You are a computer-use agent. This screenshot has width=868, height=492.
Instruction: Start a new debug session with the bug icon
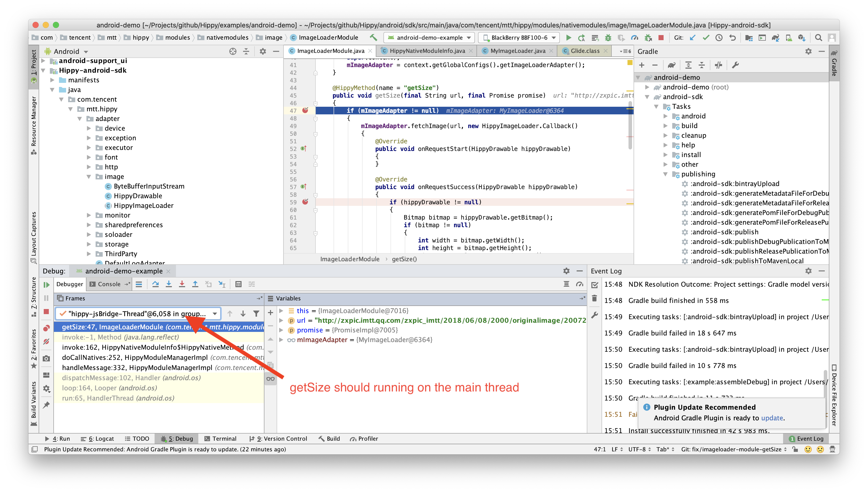pyautogui.click(x=608, y=38)
